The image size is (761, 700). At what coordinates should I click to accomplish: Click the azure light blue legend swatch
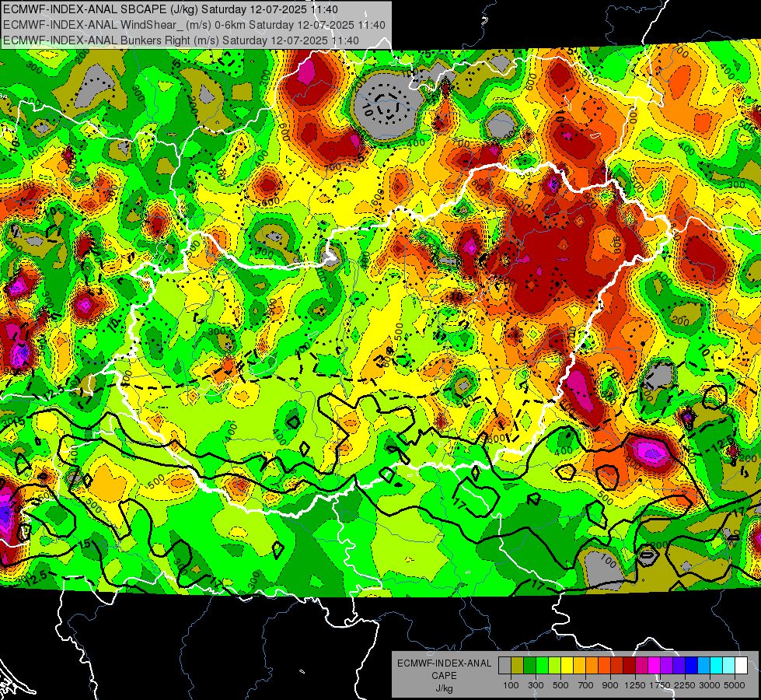coord(703,665)
